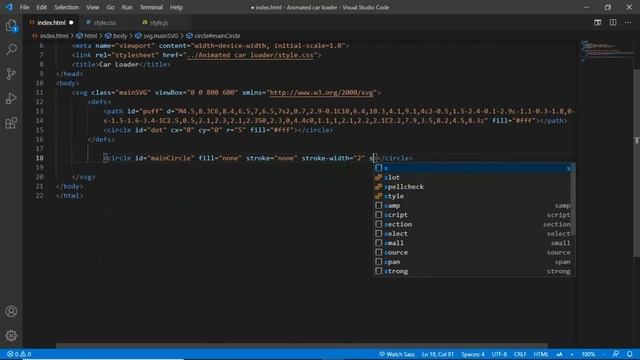
Task: Open the More Actions ellipsis menu
Action: point(628,22)
